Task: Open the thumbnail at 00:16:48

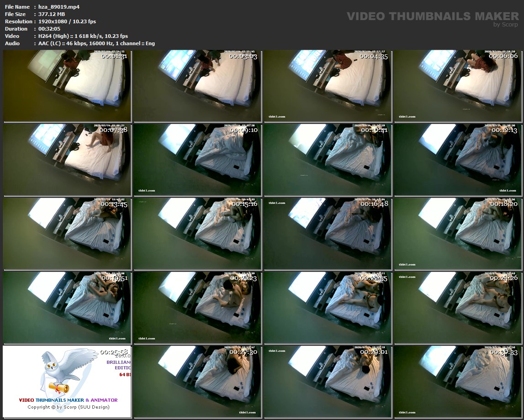Action: point(328,234)
